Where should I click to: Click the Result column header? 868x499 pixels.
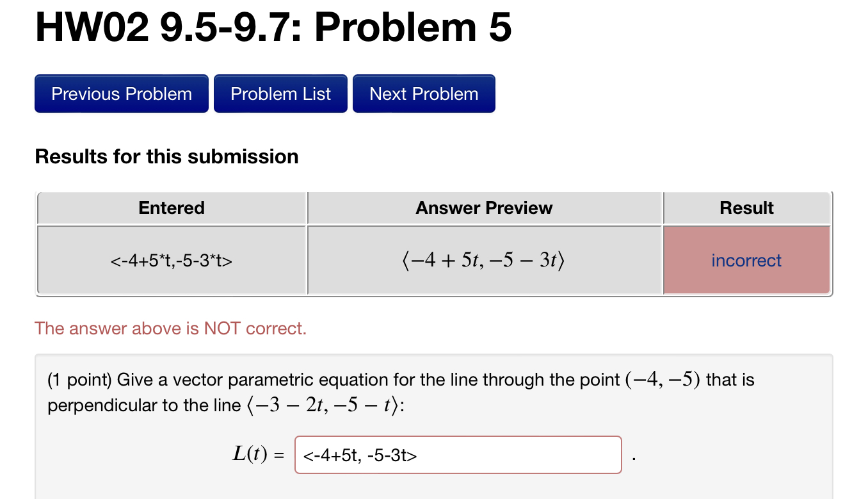coord(746,208)
